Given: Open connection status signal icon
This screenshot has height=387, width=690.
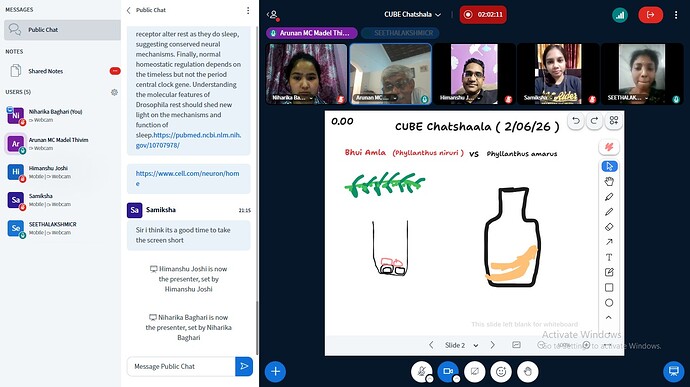Looking at the screenshot, I should coord(620,15).
